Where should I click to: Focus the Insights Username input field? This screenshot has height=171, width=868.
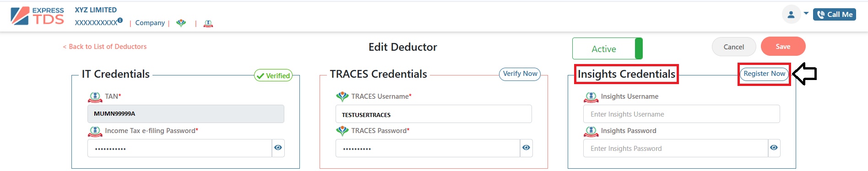tap(681, 114)
